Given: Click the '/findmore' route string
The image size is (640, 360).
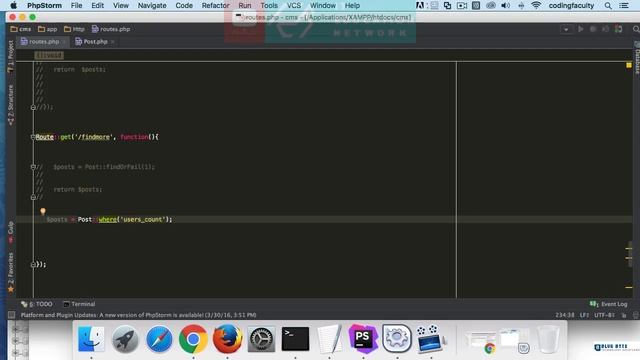Looking at the screenshot, I should pyautogui.click(x=93, y=137).
